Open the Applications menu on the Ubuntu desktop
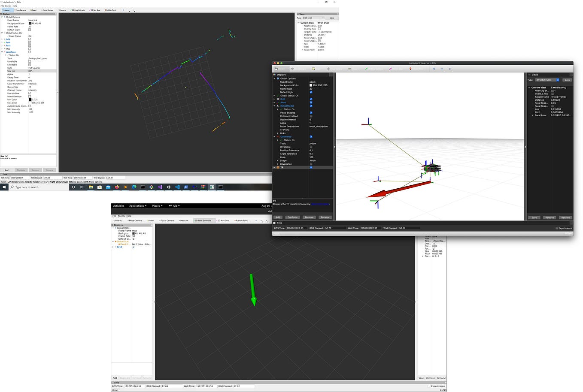This screenshot has height=392, width=583. point(137,206)
